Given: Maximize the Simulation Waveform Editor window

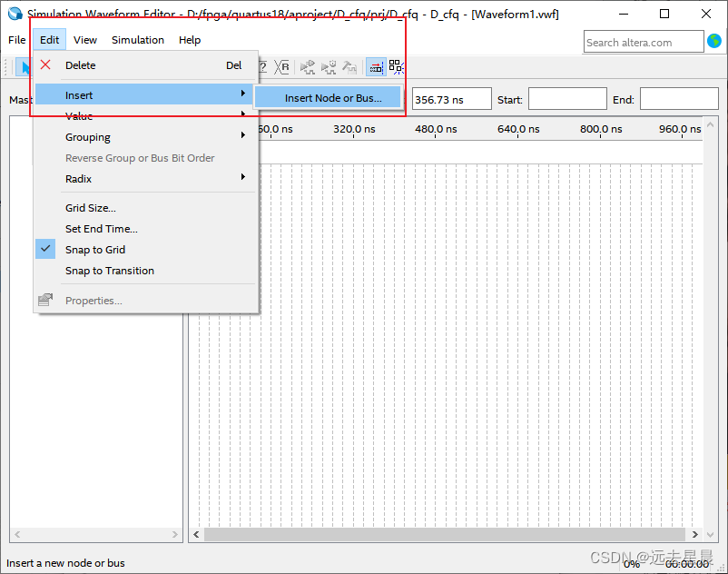Looking at the screenshot, I should [x=664, y=14].
